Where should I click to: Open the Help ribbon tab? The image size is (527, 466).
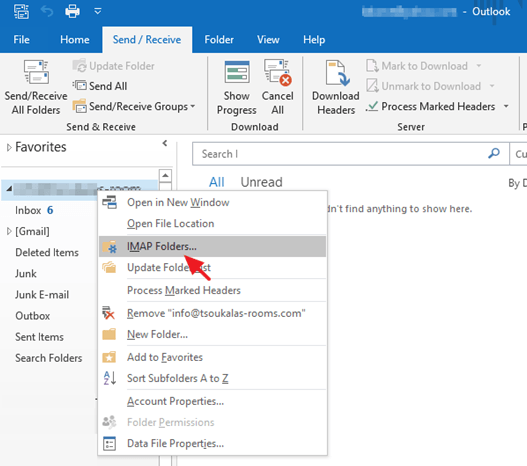pos(314,40)
